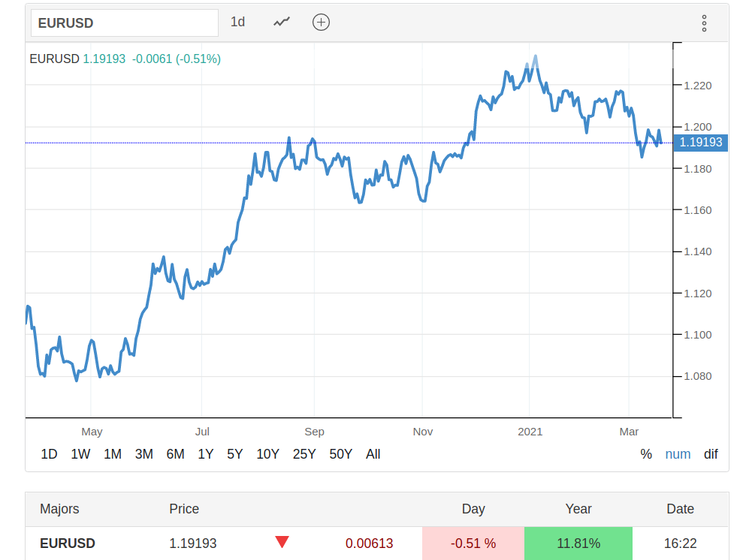Screen dimensions: 749x560
Task: Click the add comparison plus icon
Action: (x=321, y=23)
